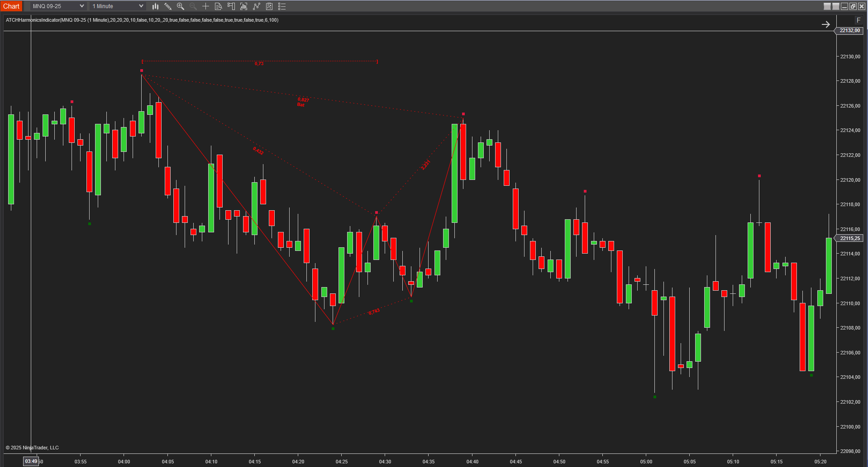The height and width of the screenshot is (467, 868).
Task: Open the indicators bar-graph icon
Action: point(243,6)
